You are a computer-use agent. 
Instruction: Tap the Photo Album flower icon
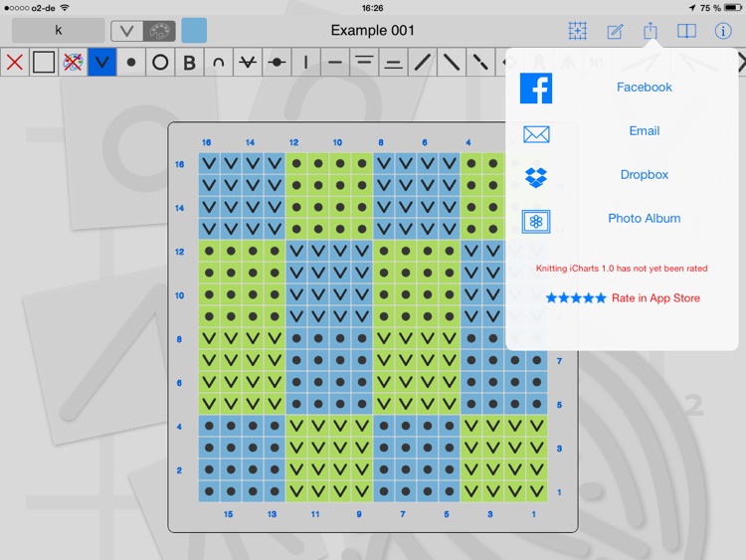click(536, 221)
